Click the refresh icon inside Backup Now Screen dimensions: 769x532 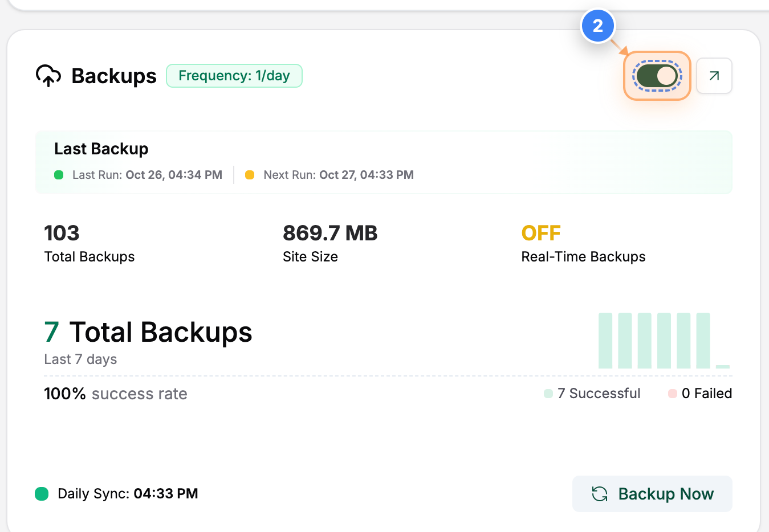click(x=598, y=494)
